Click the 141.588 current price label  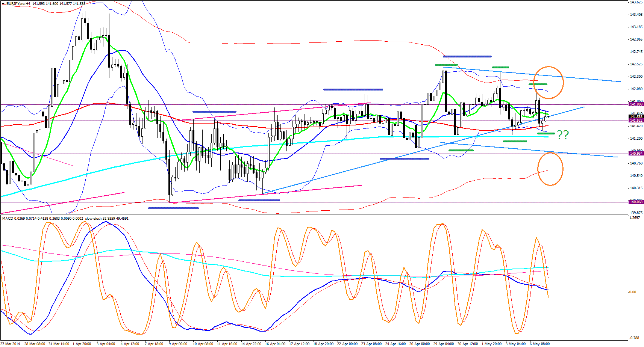tap(636, 117)
